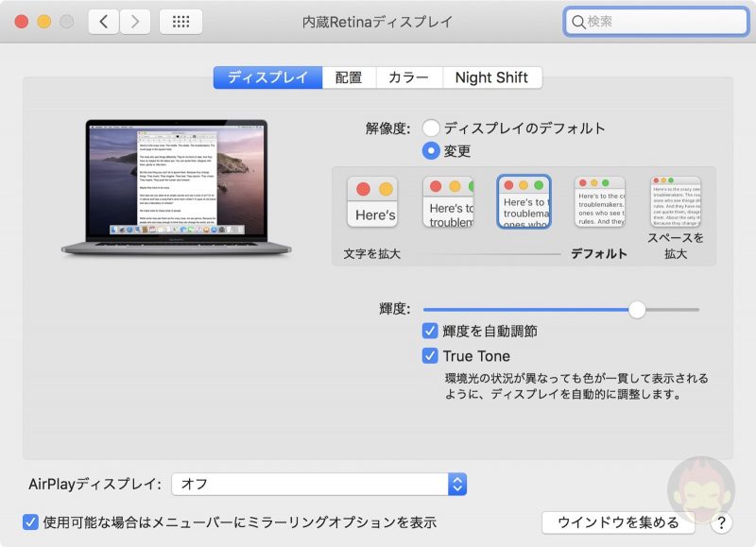Click the back navigation arrow
Viewport: 756px width, 547px height.
coord(104,21)
